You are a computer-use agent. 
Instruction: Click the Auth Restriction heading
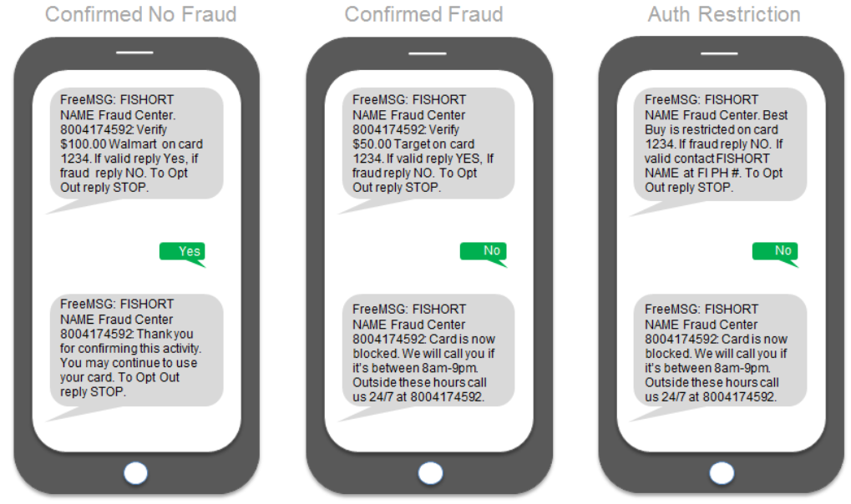724,14
